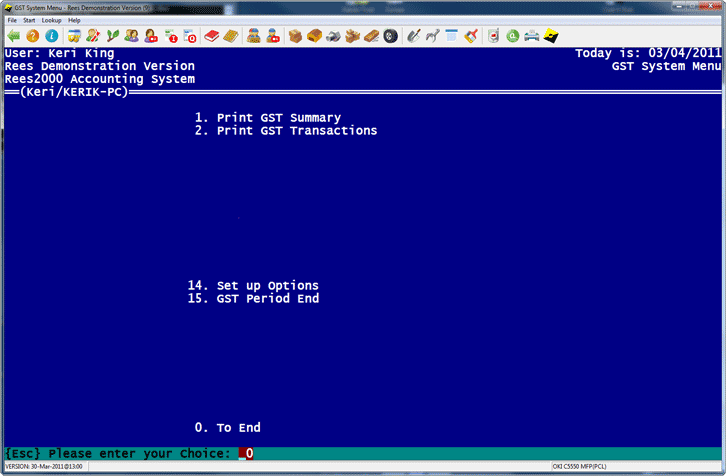726x476 pixels.
Task: Click the choice entry field at bottom
Action: click(x=246, y=454)
